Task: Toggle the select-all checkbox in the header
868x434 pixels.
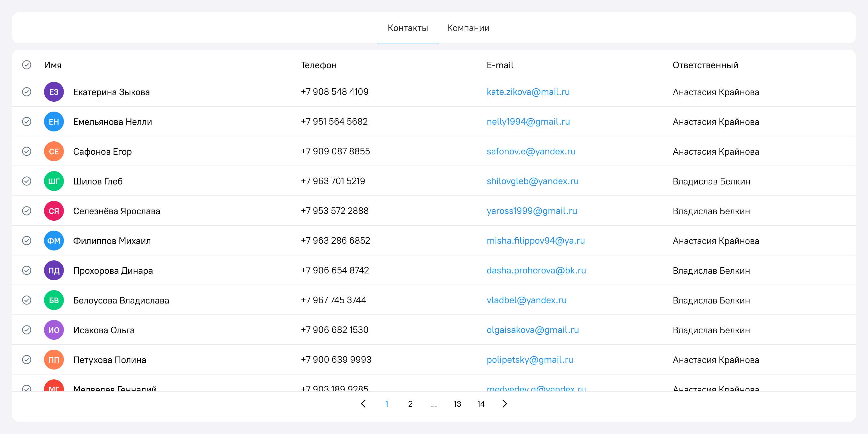Action: click(x=27, y=65)
